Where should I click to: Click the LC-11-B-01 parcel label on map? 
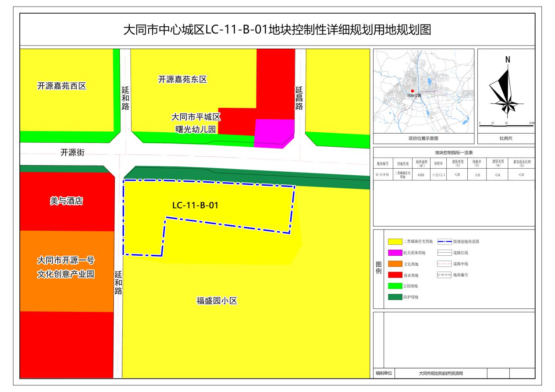point(195,205)
